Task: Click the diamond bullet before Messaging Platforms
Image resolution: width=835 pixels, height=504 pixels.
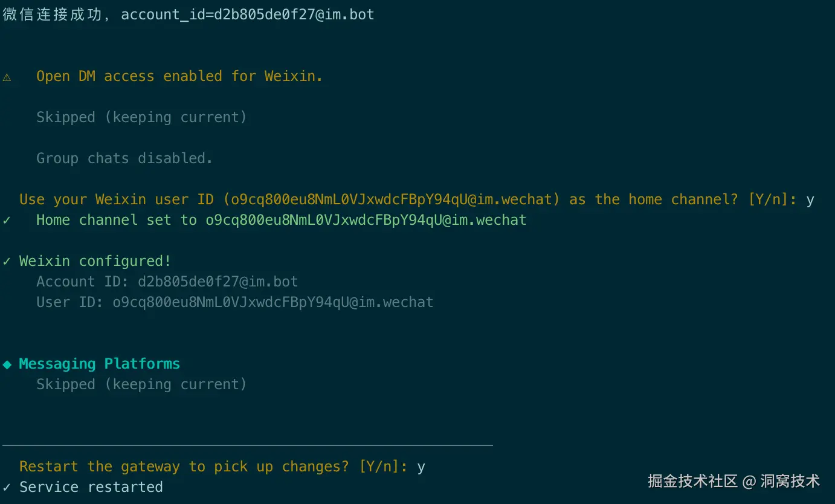Action: [7, 364]
